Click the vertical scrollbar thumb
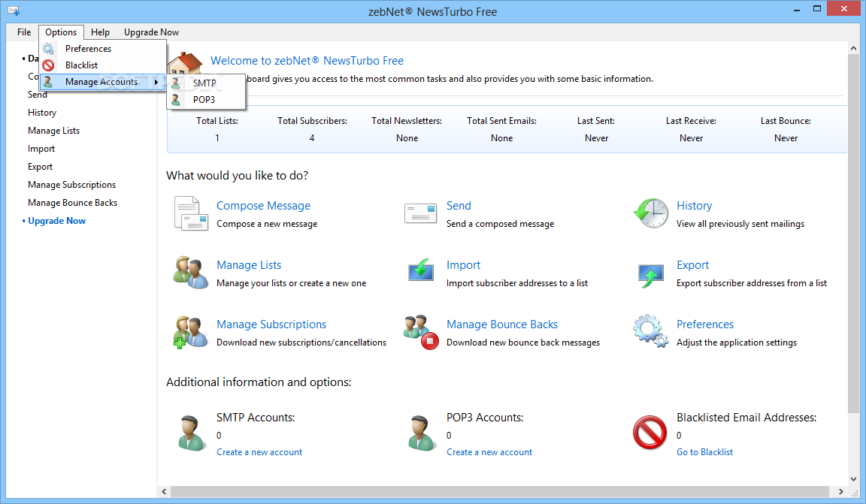Screen dimensions: 866x504 [854, 234]
